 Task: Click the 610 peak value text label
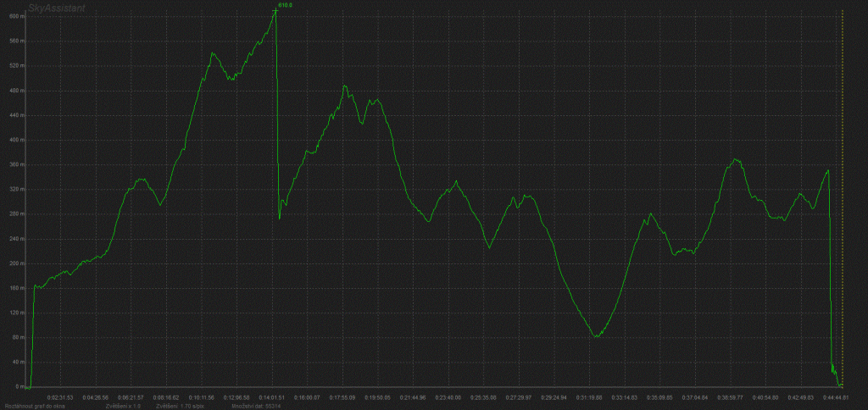tap(286, 5)
